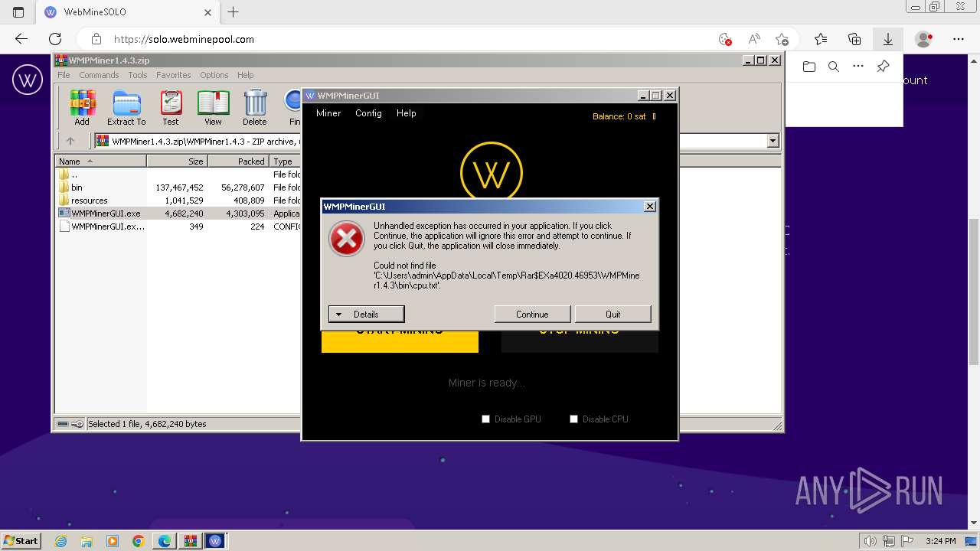The image size is (980, 551).
Task: Open Config menu in WMPMinerGUI
Action: click(x=368, y=113)
